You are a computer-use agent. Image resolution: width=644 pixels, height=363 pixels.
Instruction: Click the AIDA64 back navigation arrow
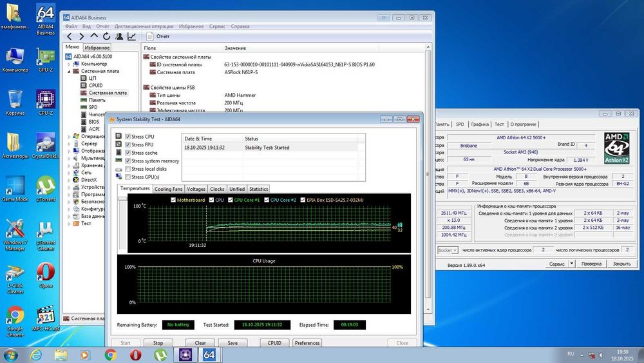[70, 37]
